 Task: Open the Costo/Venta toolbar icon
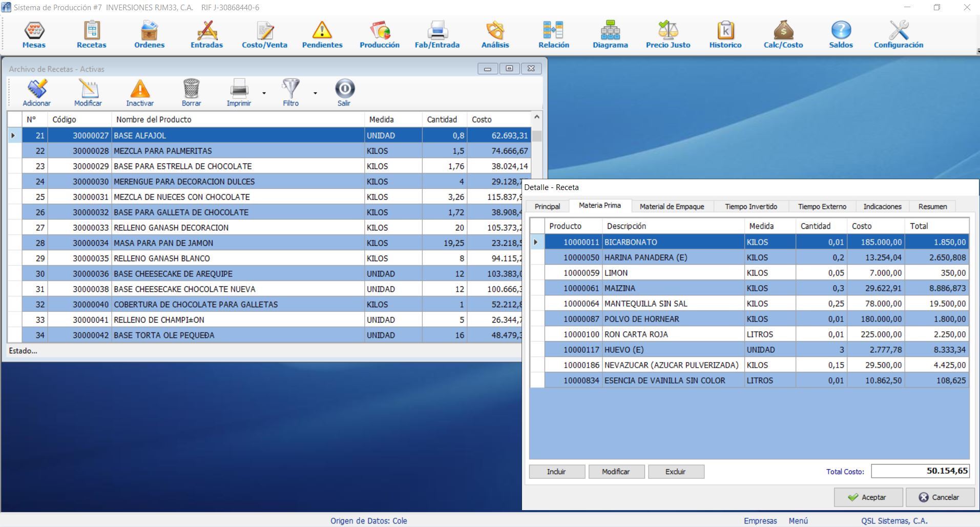pos(265,31)
